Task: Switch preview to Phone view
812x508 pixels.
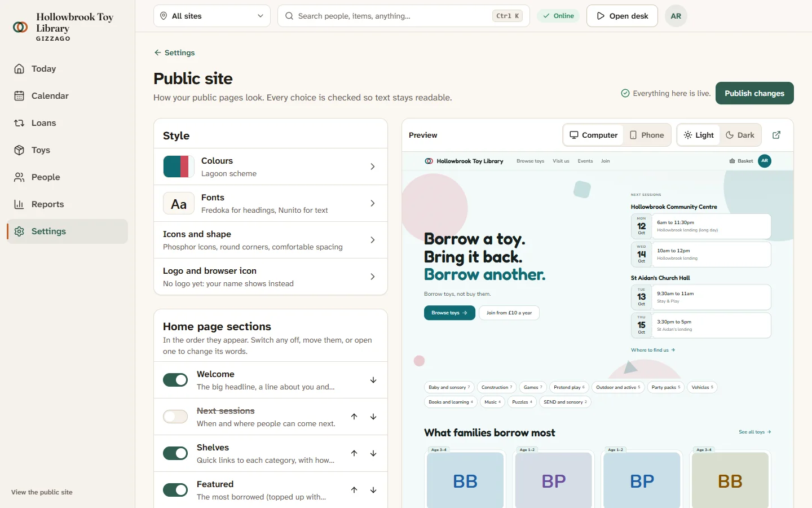Action: coord(647,135)
